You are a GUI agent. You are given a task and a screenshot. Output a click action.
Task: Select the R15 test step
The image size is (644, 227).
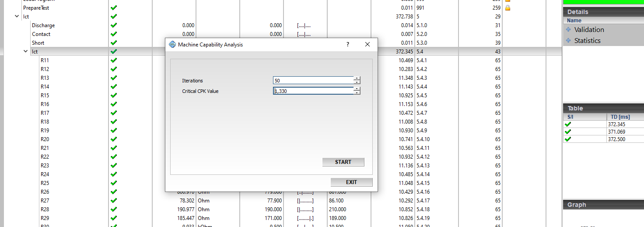tap(45, 95)
